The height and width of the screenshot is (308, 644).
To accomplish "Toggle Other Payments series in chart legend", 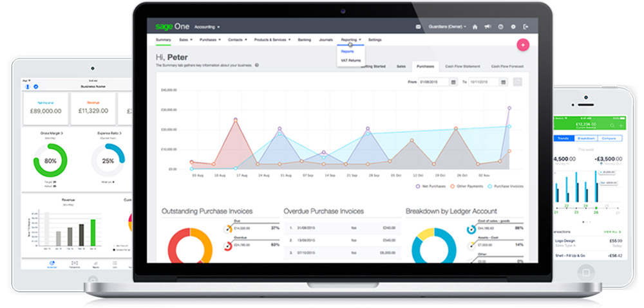I will tap(468, 186).
